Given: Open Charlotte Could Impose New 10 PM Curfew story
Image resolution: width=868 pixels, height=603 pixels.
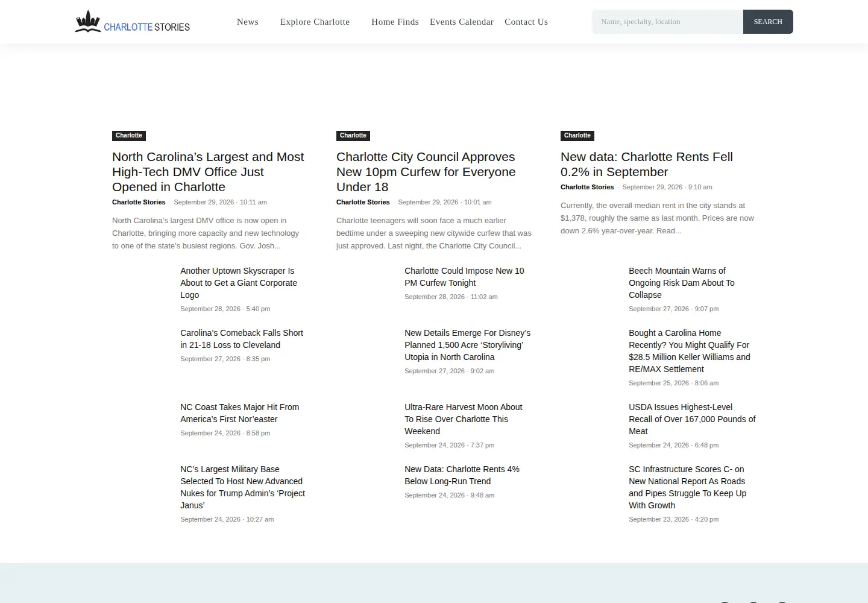Looking at the screenshot, I should [464, 277].
